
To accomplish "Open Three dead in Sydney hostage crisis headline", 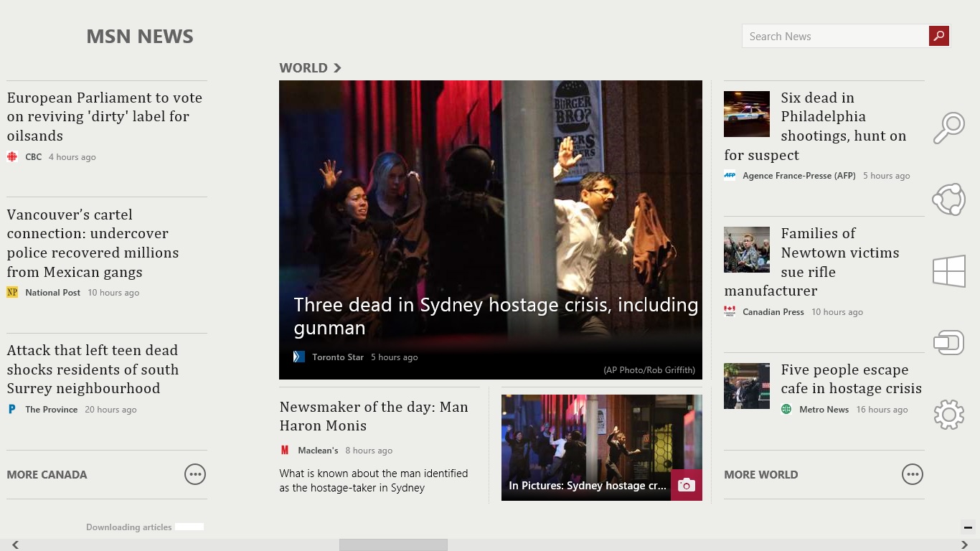I will [496, 316].
